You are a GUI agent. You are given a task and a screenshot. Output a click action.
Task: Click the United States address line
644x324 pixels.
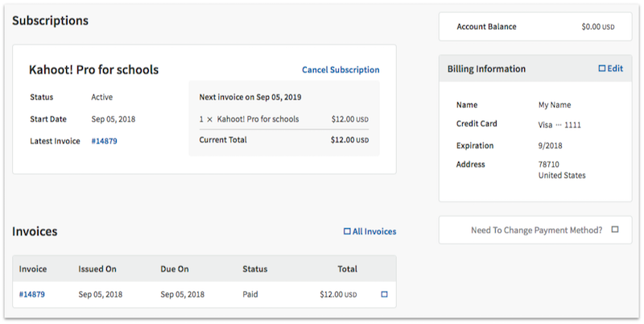[x=562, y=175]
